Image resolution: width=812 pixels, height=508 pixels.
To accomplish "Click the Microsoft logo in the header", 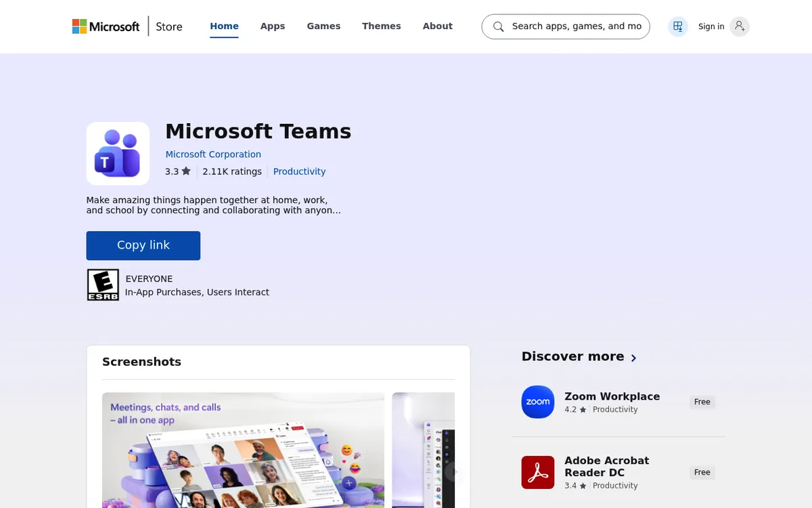I will pos(106,26).
